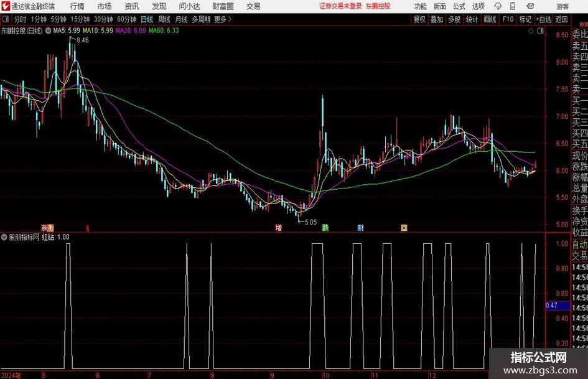Viewport: 588px width, 379px height.
Task: Click 证券交易未登录 login link
Action: click(340, 6)
